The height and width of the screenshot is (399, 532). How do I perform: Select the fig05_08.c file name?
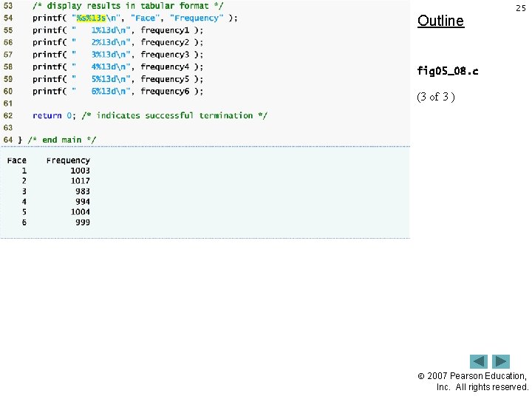point(448,71)
